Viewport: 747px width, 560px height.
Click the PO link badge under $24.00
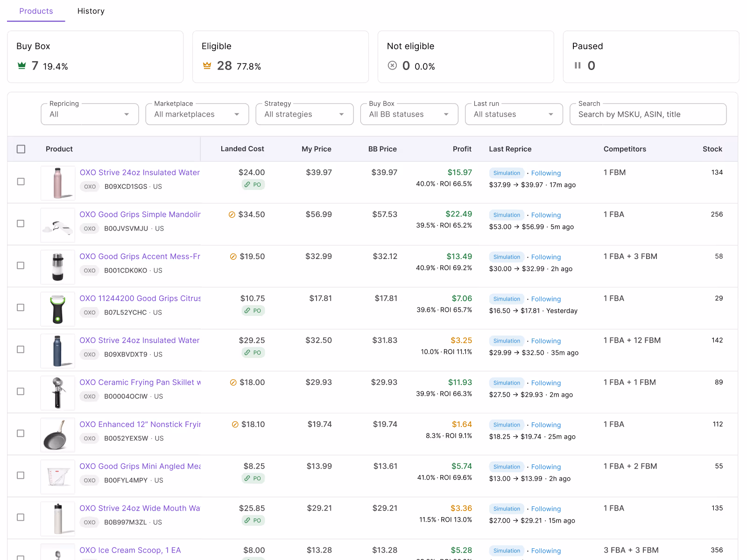tap(253, 185)
